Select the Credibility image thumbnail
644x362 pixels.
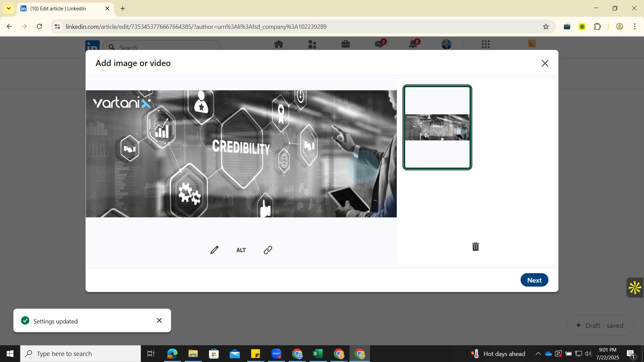point(437,127)
